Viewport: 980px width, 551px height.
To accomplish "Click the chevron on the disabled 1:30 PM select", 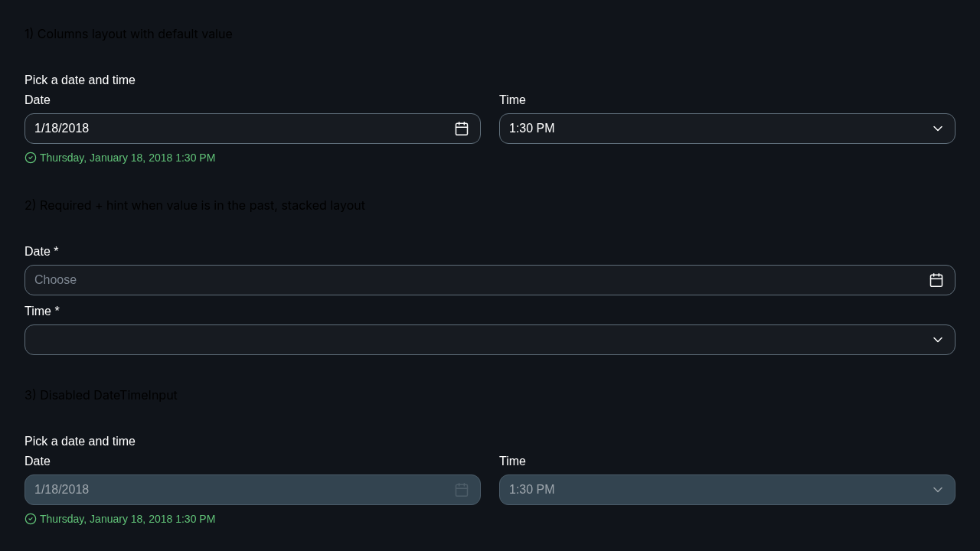I will point(938,490).
